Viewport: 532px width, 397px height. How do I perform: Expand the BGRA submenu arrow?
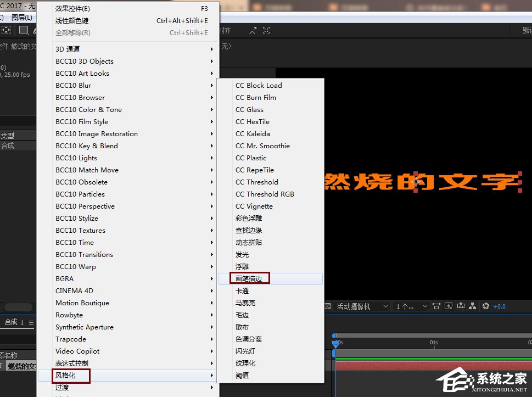pyautogui.click(x=212, y=279)
